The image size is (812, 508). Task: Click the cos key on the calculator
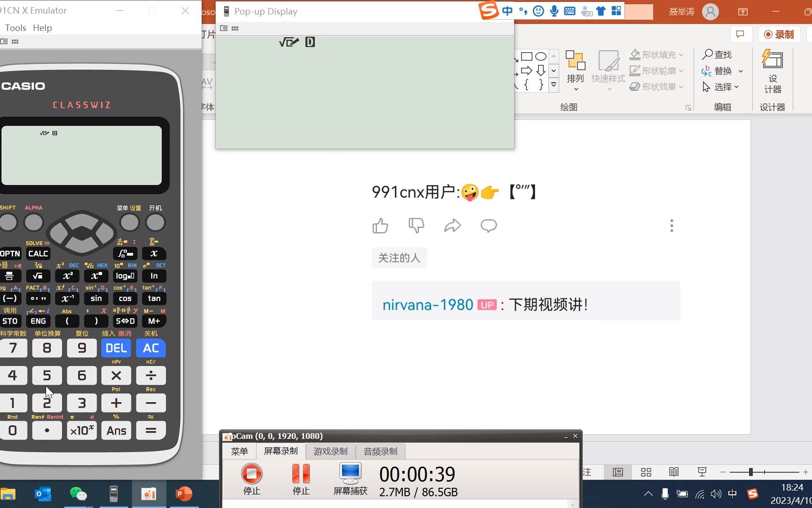pyautogui.click(x=125, y=298)
